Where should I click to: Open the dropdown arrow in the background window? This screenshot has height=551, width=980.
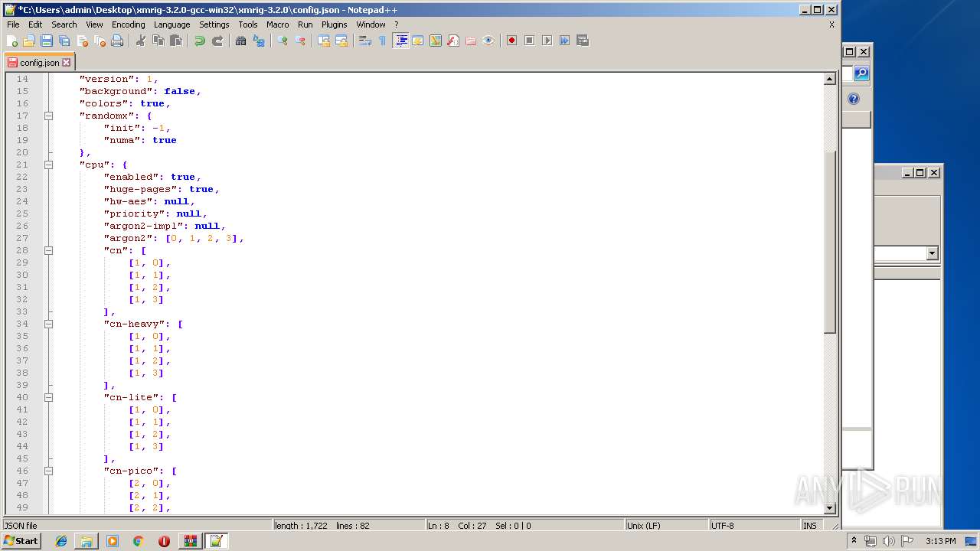click(x=933, y=253)
